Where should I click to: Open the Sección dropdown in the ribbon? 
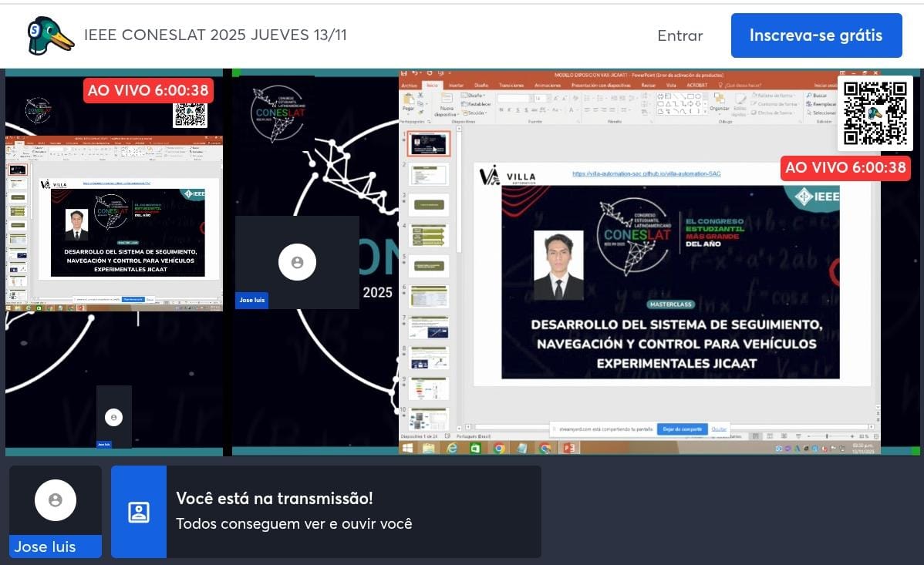[x=475, y=113]
